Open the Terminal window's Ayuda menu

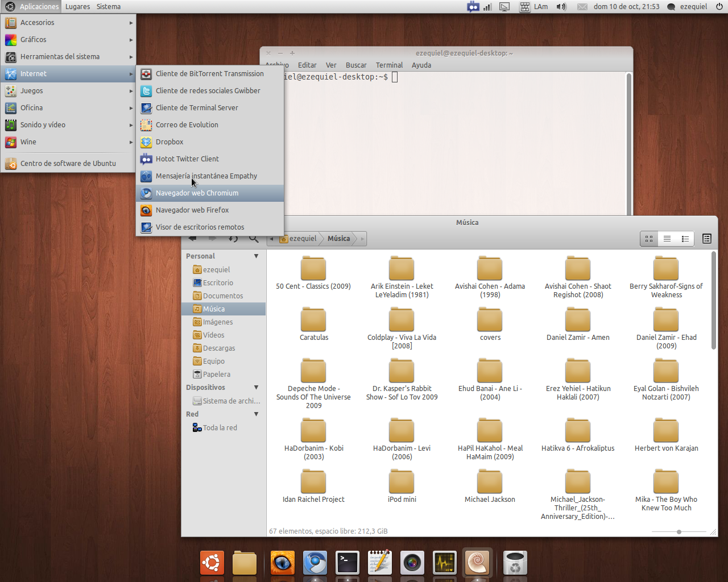coord(421,65)
